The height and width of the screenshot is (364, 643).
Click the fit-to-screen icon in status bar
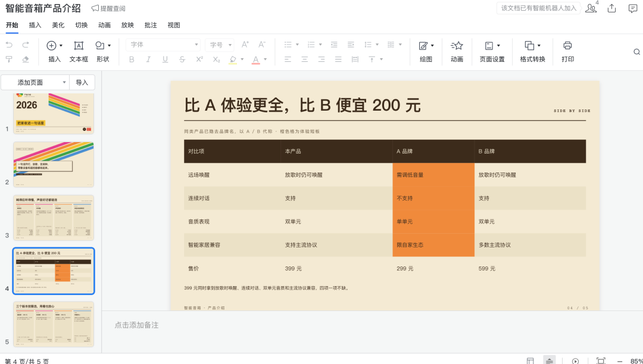(x=601, y=361)
